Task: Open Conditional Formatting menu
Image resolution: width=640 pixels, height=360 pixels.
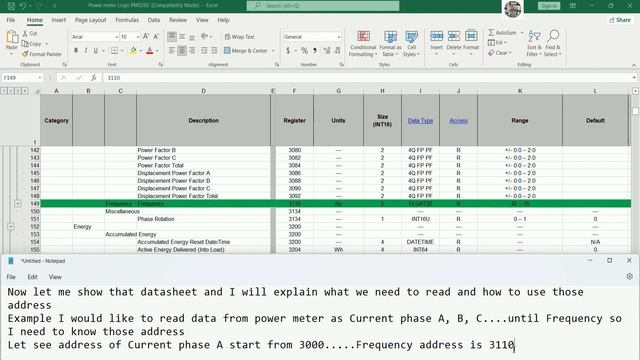Action: [363, 43]
